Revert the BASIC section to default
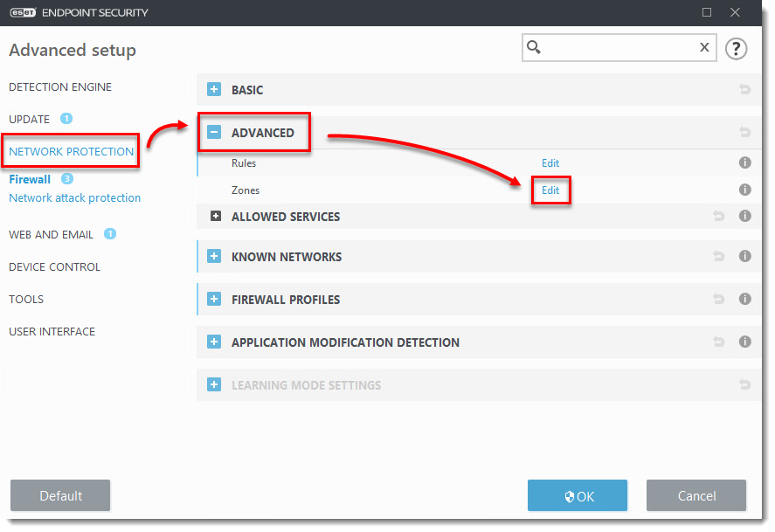The height and width of the screenshot is (532, 775). click(x=744, y=89)
